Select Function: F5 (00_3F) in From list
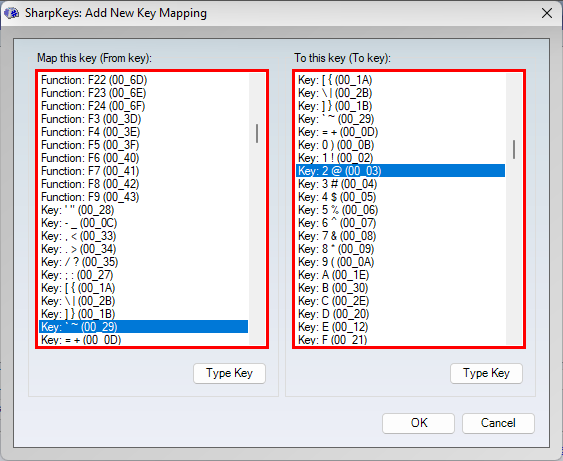The height and width of the screenshot is (461, 563). [x=143, y=145]
